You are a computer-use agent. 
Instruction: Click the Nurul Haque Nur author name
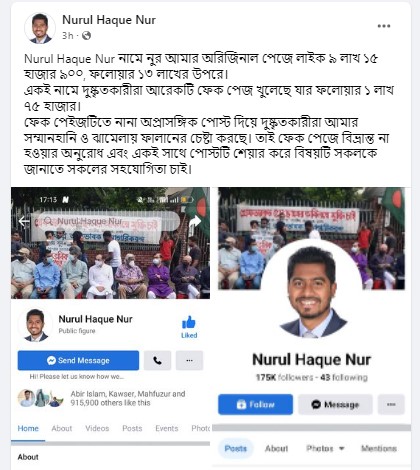coord(109,20)
